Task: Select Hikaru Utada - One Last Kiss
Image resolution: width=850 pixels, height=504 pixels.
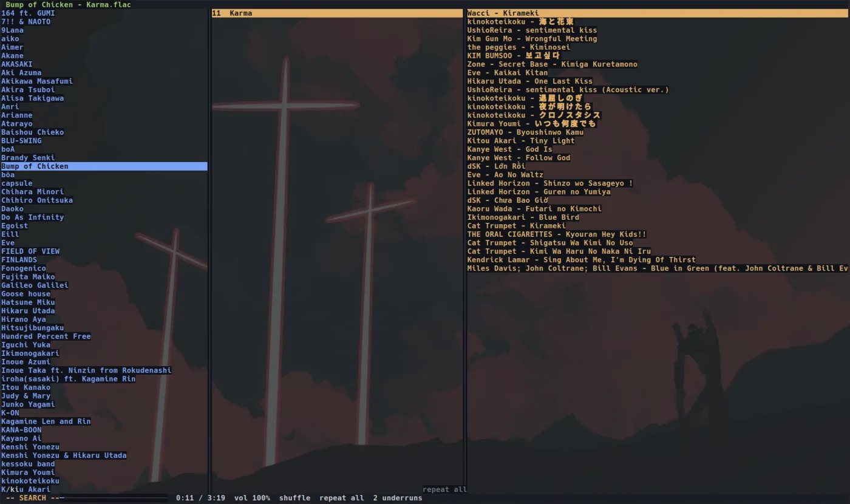Action: tap(530, 81)
